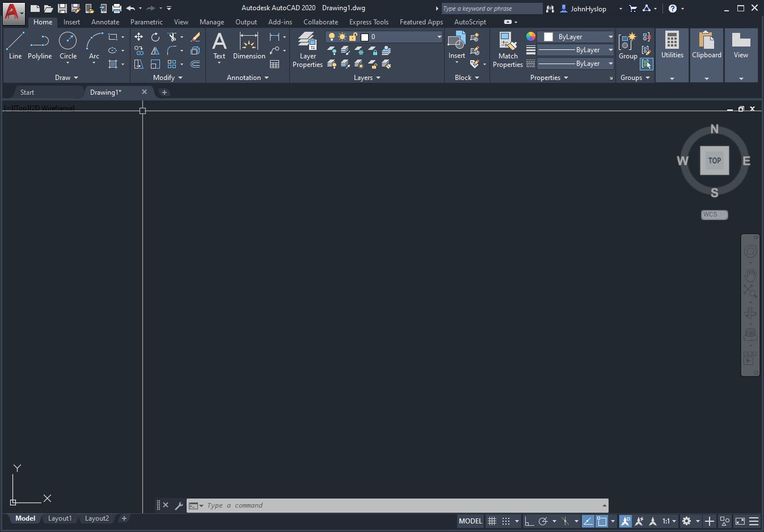Expand the object color dropdown in Properties
This screenshot has width=764, height=532.
coord(611,36)
